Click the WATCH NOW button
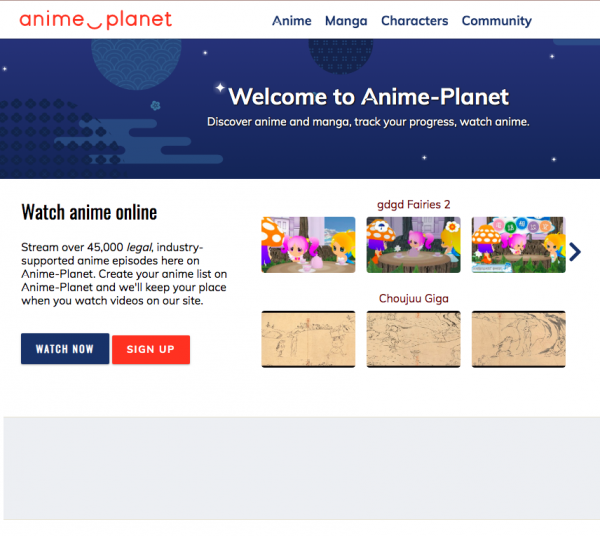Image resolution: width=600 pixels, height=536 pixels. (x=65, y=349)
